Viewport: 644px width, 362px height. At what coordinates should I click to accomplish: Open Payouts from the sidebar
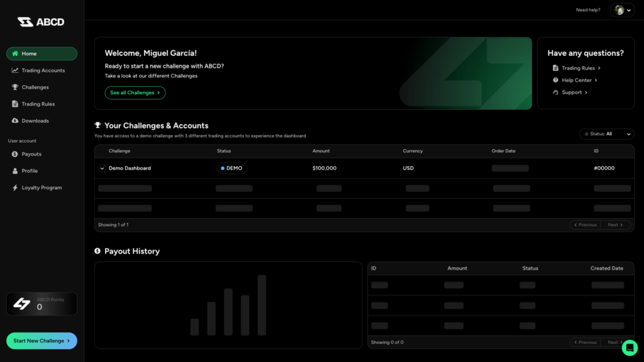[x=31, y=154]
